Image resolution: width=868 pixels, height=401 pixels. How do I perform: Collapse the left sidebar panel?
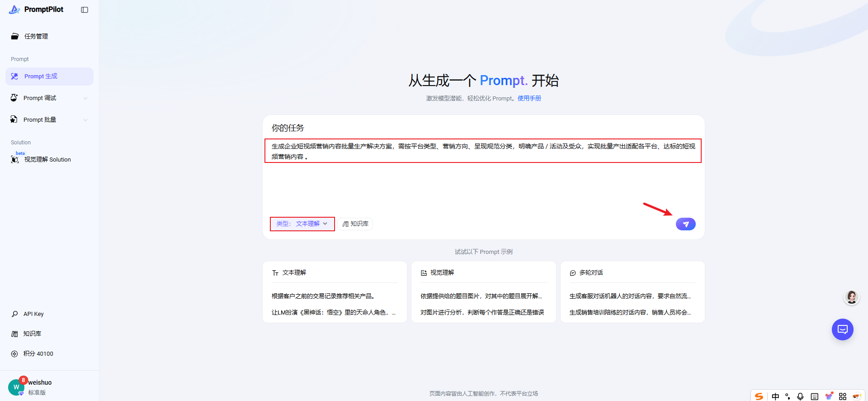[x=85, y=10]
